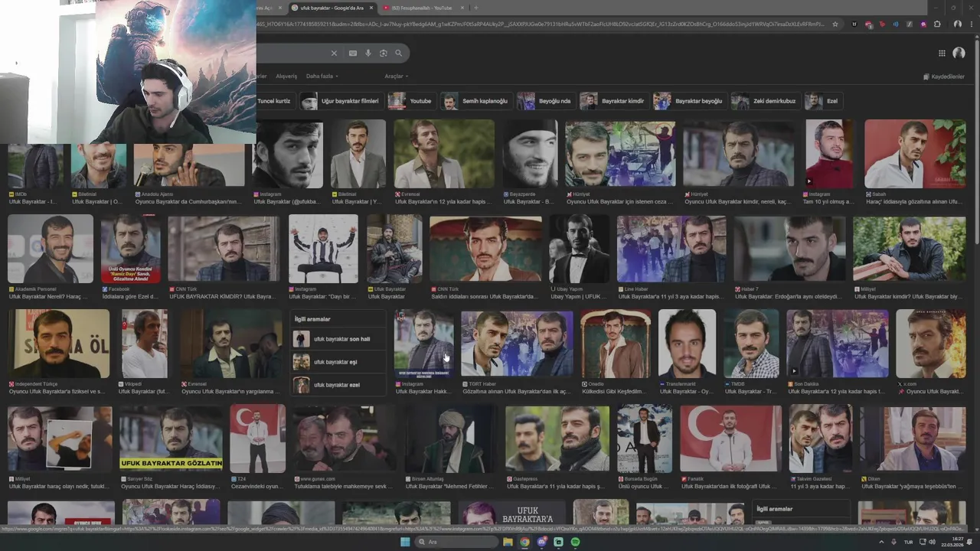Start voice search with microphone icon
The image size is (980, 551).
tap(368, 53)
